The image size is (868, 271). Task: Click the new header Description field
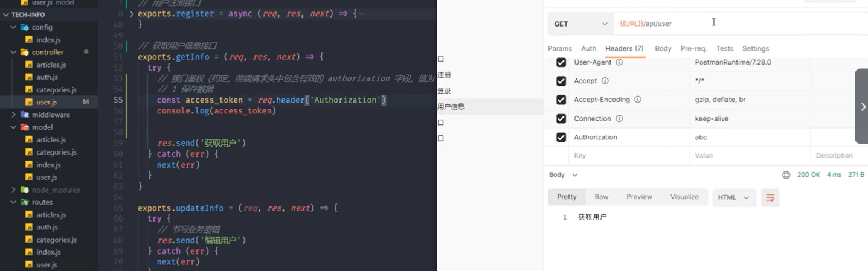838,156
